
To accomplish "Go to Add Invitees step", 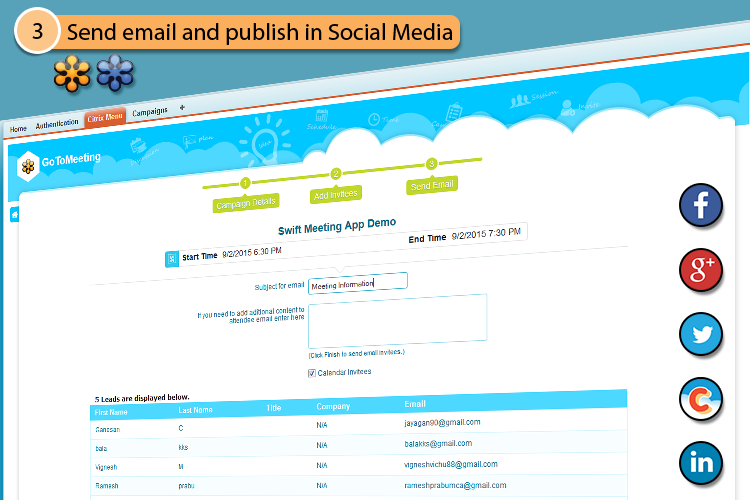I will (x=335, y=194).
